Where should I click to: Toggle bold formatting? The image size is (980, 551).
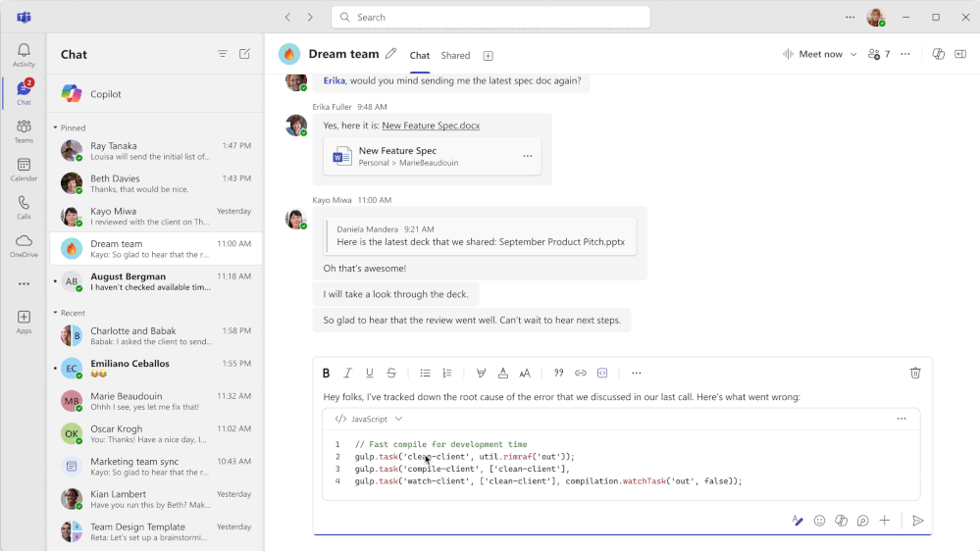(326, 373)
